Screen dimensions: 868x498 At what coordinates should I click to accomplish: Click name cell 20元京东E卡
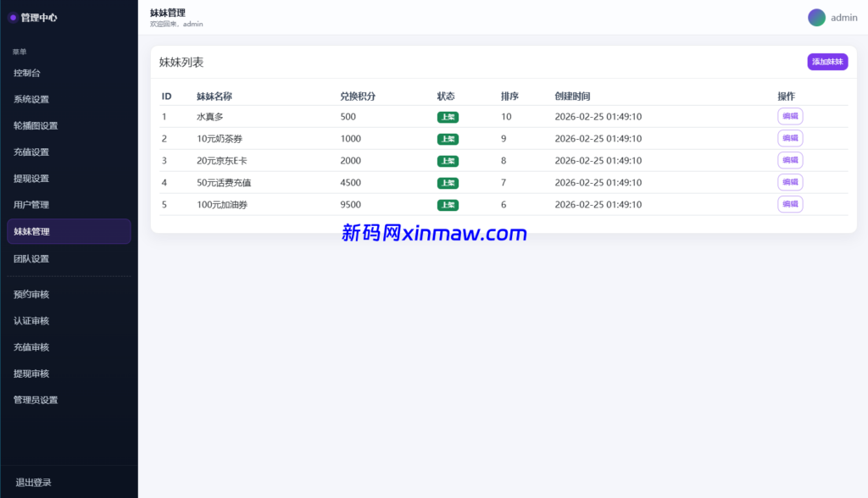point(221,161)
